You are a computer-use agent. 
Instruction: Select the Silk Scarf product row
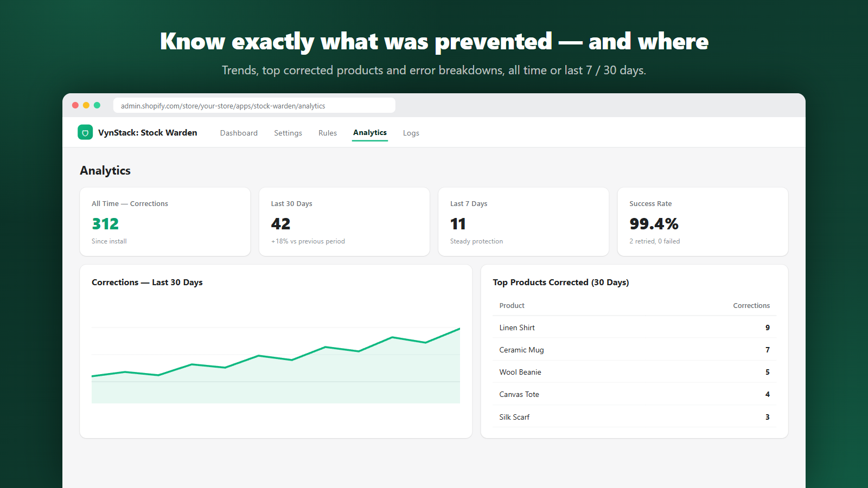click(634, 417)
